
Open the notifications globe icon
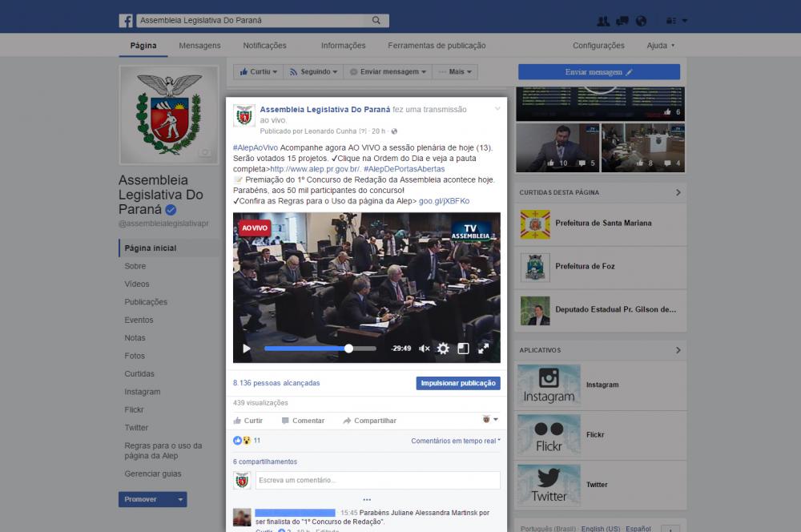pos(641,21)
